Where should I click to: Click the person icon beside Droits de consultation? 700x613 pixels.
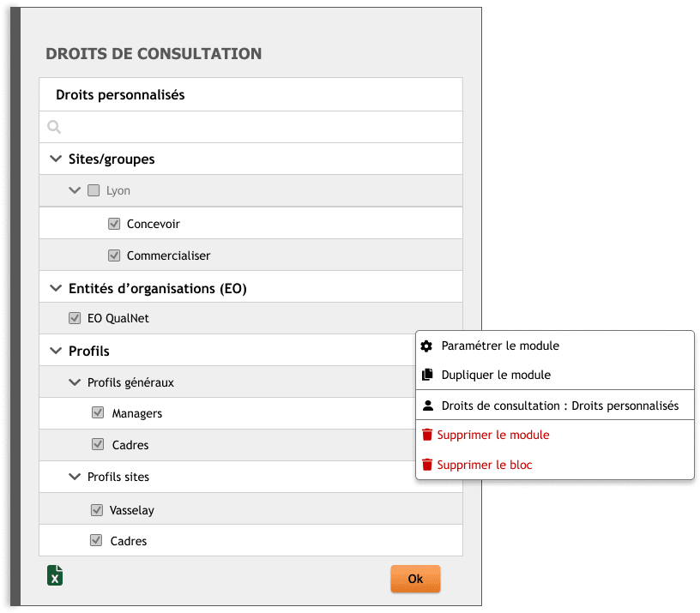[425, 405]
